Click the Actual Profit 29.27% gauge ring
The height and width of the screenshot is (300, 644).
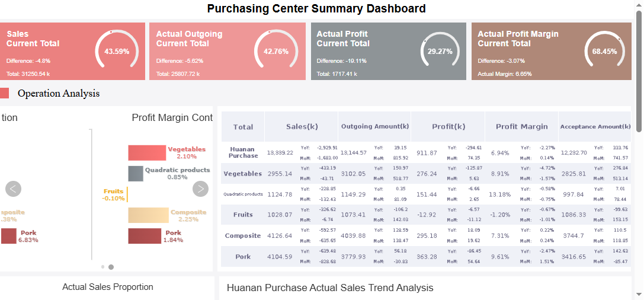tap(440, 52)
